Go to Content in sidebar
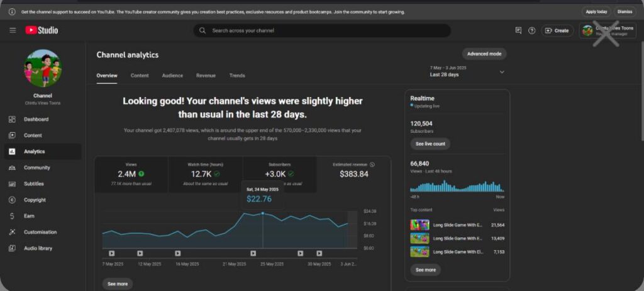 (33, 135)
